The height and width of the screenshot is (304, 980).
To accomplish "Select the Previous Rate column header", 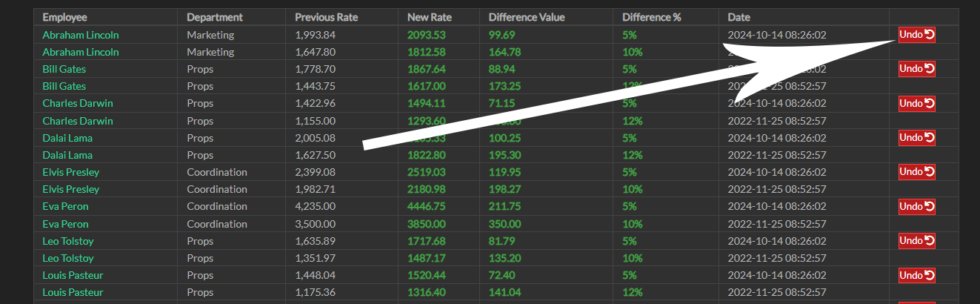I will coord(325,17).
